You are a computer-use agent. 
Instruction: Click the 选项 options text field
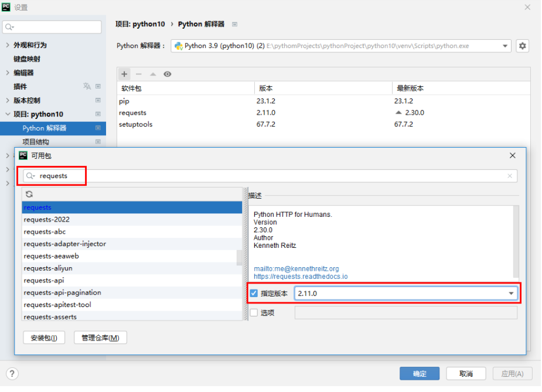click(406, 312)
